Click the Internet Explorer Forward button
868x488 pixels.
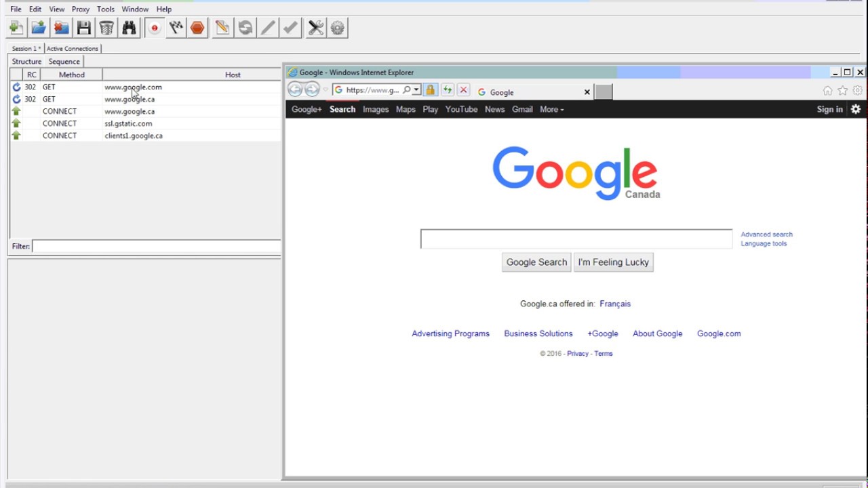(311, 89)
